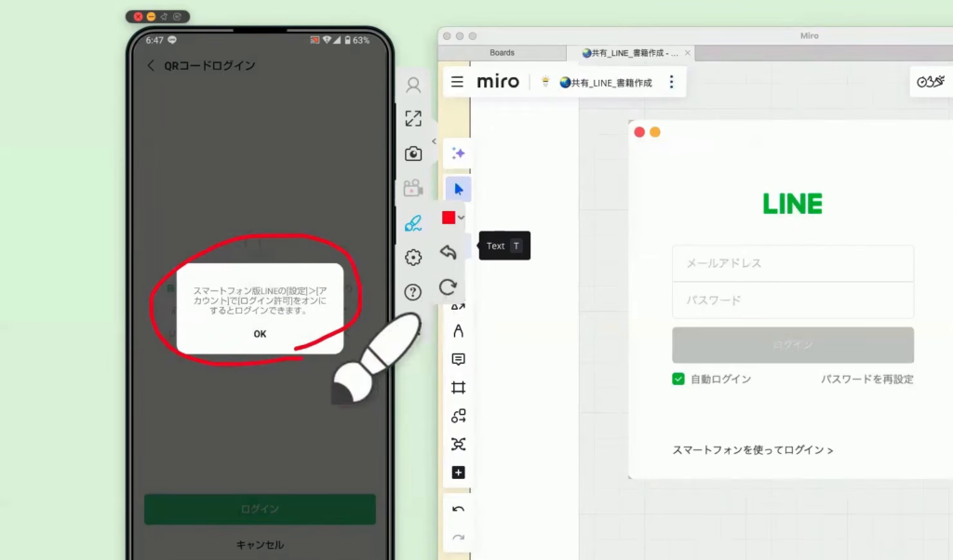Select the Miro cursor select tool
953x560 pixels.
[458, 190]
